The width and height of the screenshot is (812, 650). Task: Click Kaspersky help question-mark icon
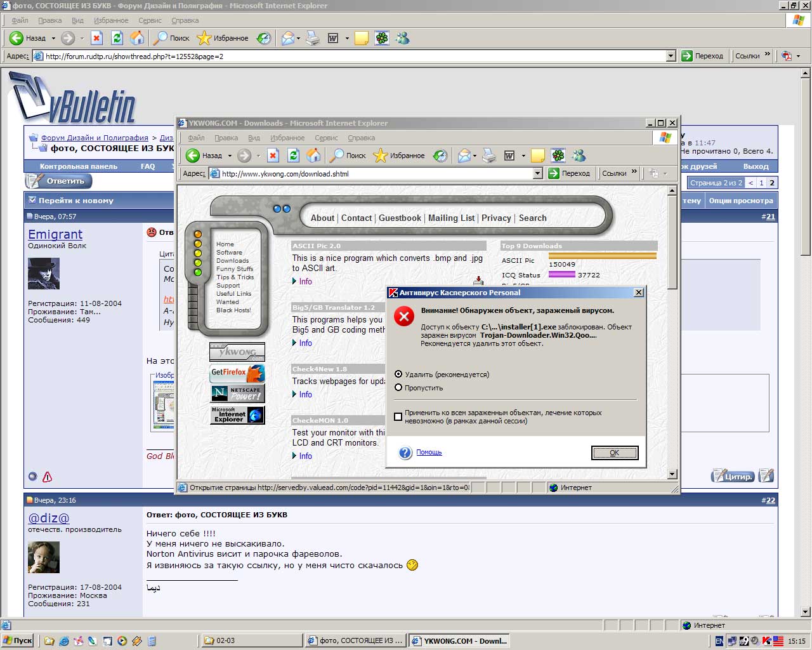click(x=405, y=453)
